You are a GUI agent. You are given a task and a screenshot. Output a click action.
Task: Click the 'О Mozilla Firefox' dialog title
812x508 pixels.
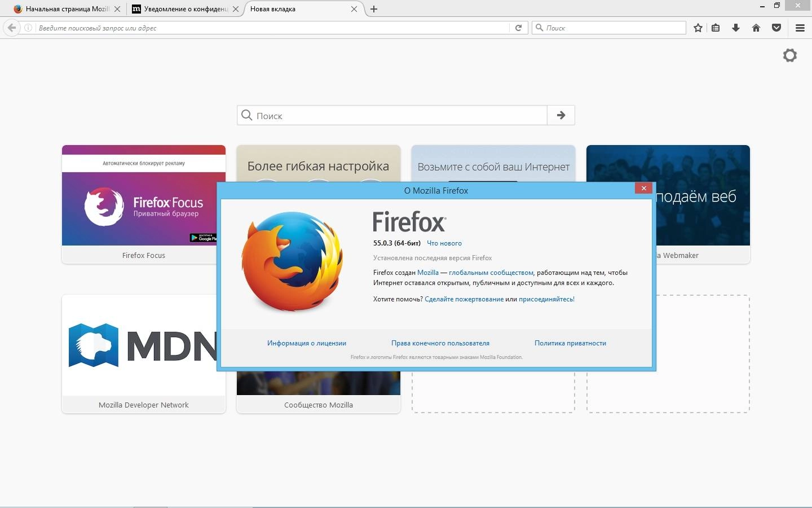tap(436, 191)
